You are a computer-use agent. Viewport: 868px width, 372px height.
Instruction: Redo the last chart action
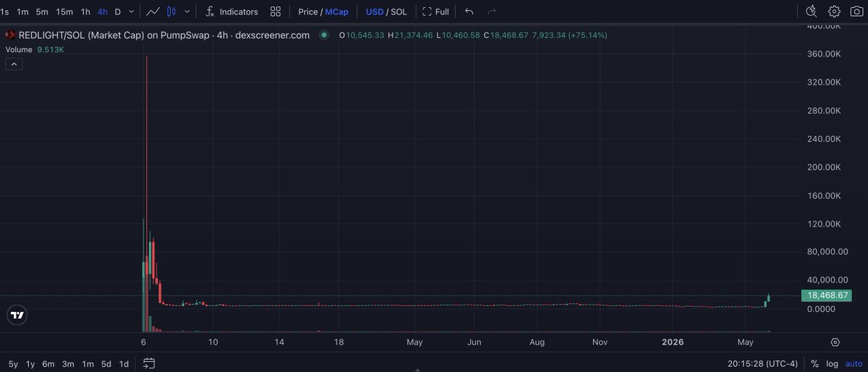click(492, 12)
